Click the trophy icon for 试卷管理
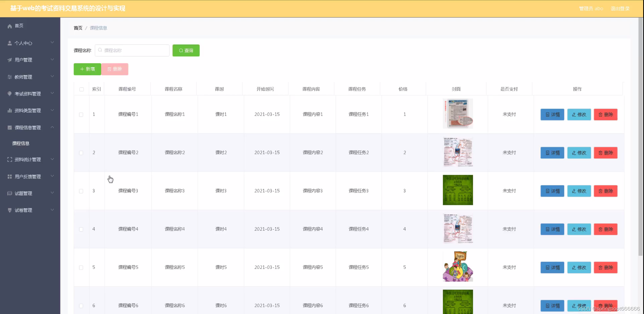644x314 pixels. pos(10,210)
